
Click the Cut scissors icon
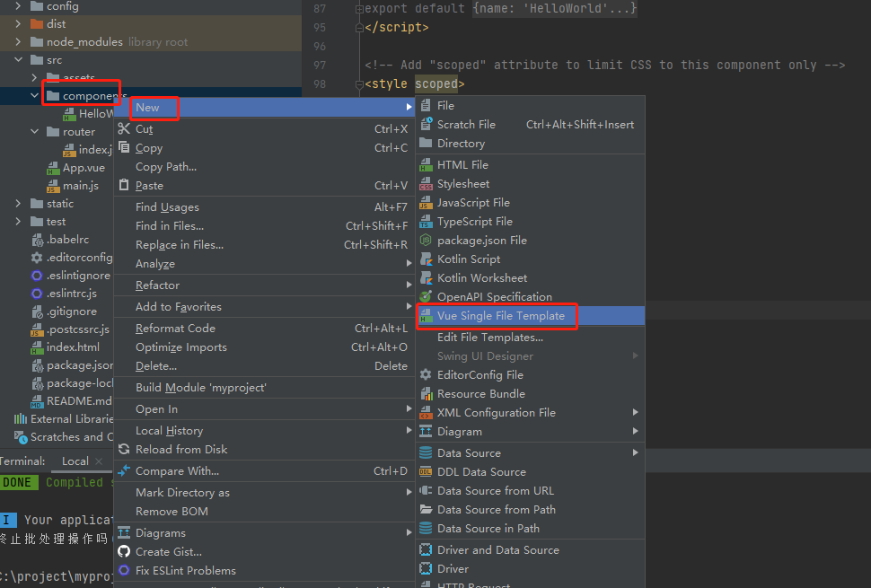pyautogui.click(x=124, y=128)
